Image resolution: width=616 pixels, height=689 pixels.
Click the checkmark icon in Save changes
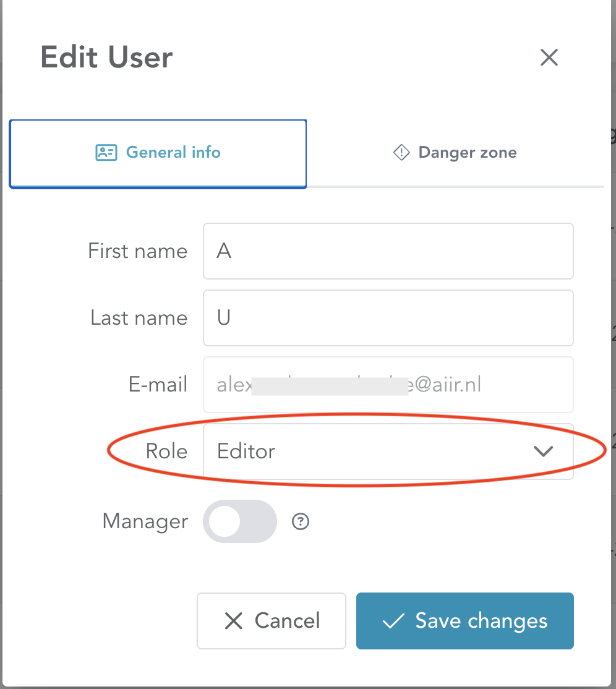[393, 621]
